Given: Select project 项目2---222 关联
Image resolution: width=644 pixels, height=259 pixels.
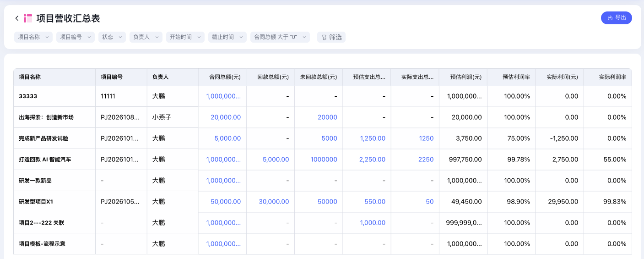Looking at the screenshot, I should tap(42, 223).
